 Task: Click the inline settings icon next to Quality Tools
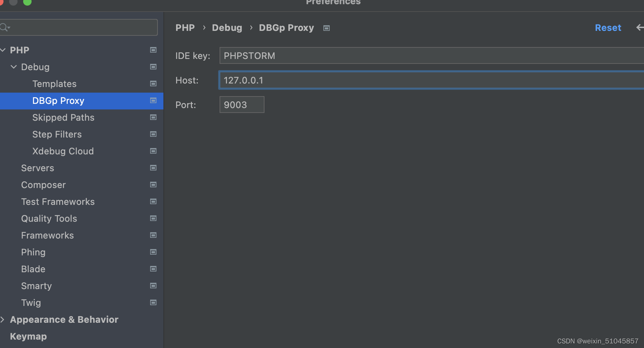[153, 218]
